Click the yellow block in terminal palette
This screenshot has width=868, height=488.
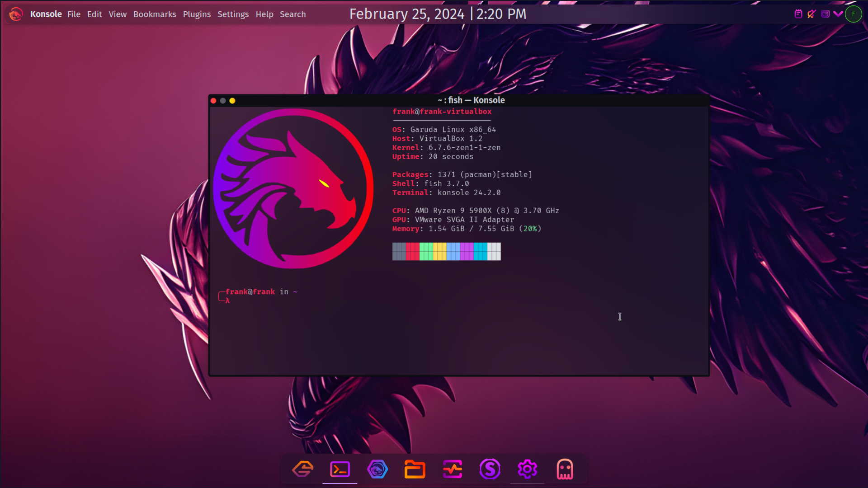(x=439, y=252)
